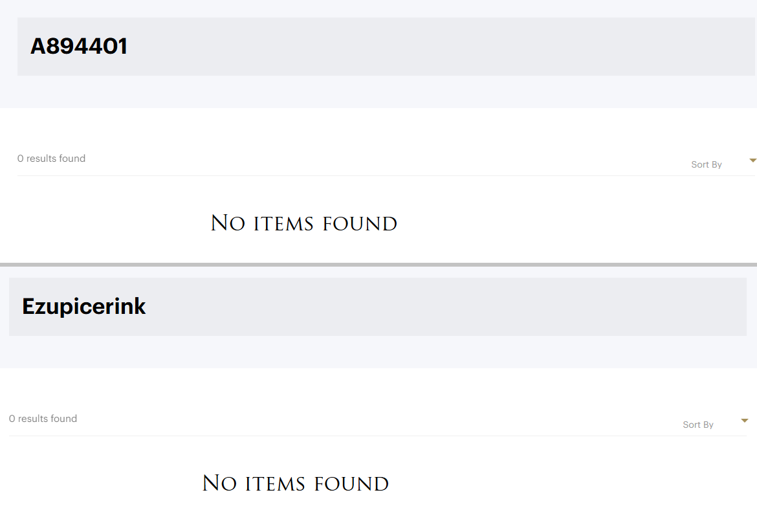This screenshot has height=532, width=757.
Task: Click the gray divider between the two searches
Action: click(x=378, y=265)
